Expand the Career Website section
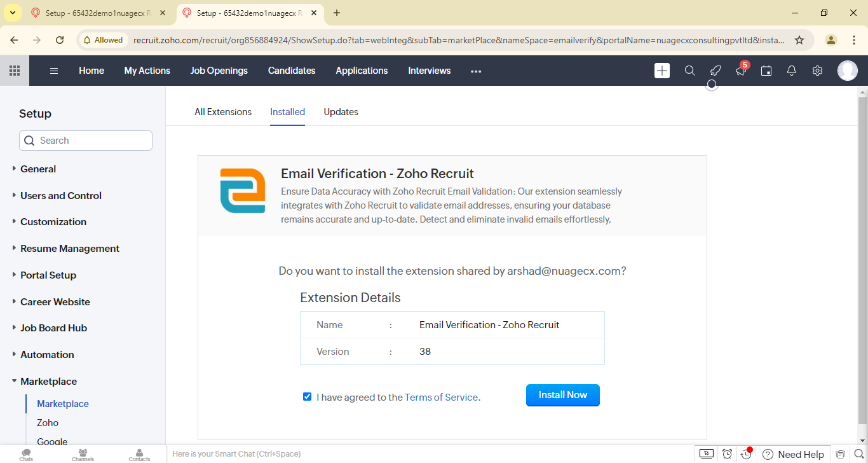Screen dimensions: 868x463 [x=55, y=301]
